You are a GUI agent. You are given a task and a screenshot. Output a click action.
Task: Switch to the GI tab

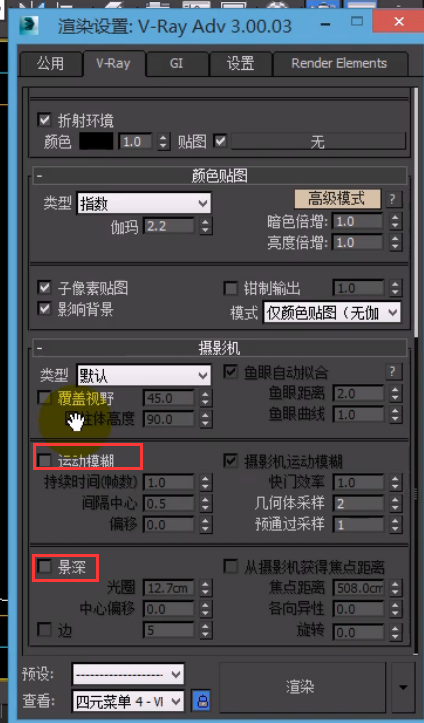pyautogui.click(x=177, y=64)
